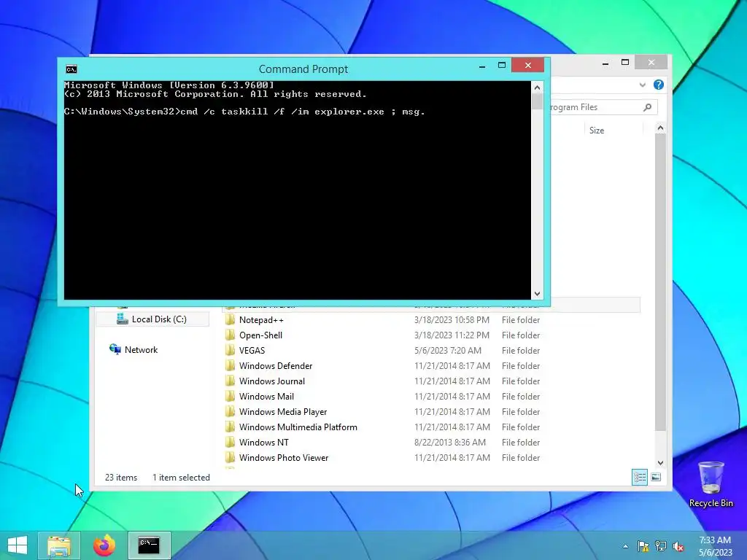Image resolution: width=747 pixels, height=560 pixels.
Task: Click the Windows NT folder icon
Action: coord(230,442)
